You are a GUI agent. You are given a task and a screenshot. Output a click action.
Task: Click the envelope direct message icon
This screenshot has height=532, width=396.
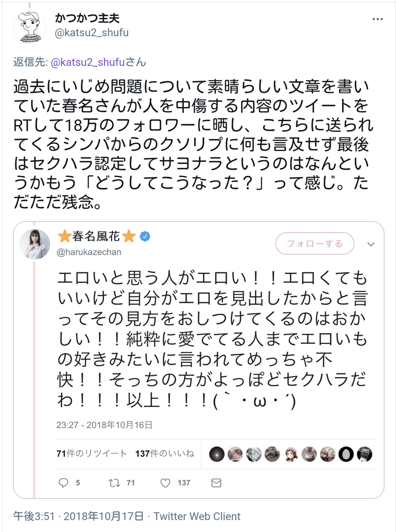[216, 483]
